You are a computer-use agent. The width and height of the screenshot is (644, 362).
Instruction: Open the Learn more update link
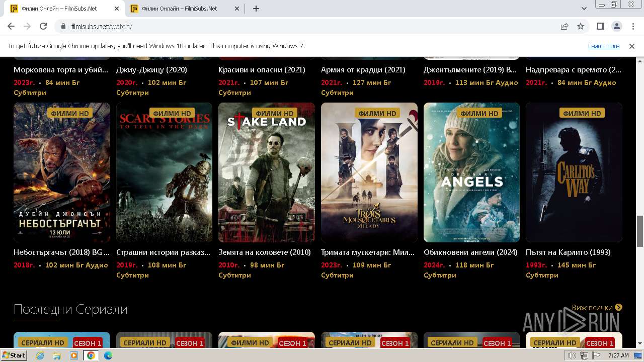tap(604, 46)
